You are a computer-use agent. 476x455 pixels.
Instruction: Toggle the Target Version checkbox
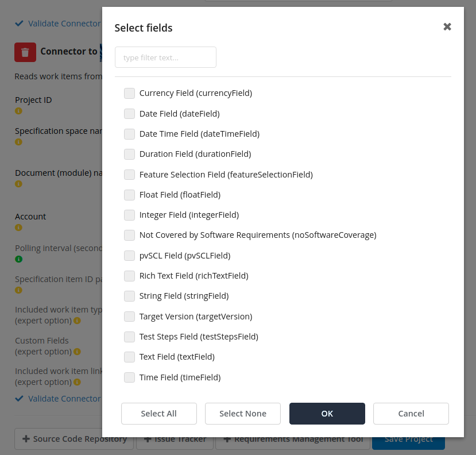point(129,317)
